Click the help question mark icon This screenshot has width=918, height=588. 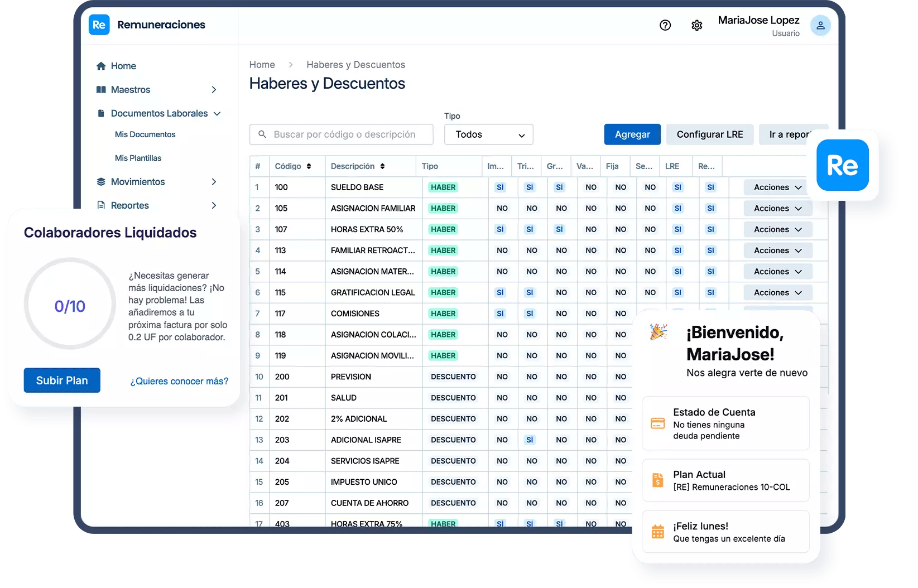click(665, 25)
